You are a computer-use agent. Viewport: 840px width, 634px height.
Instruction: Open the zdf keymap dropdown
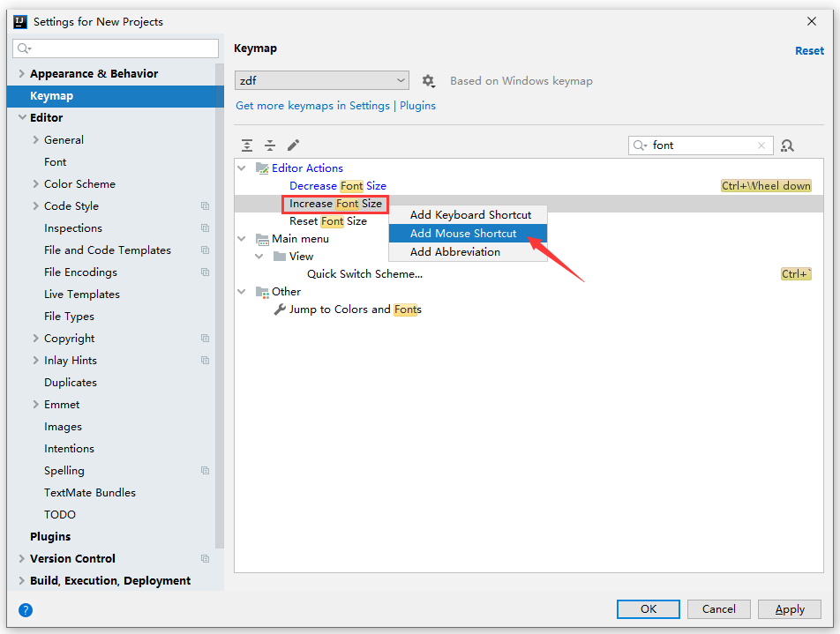click(x=322, y=81)
